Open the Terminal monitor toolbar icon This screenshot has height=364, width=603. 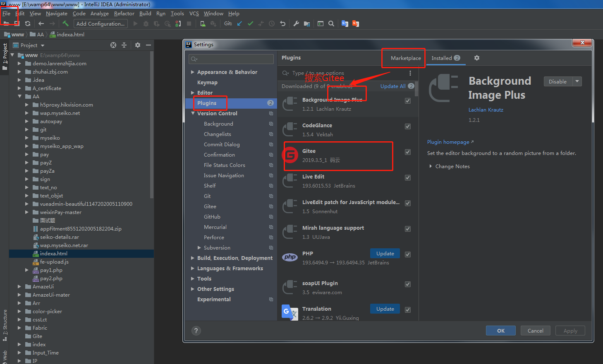(x=321, y=24)
